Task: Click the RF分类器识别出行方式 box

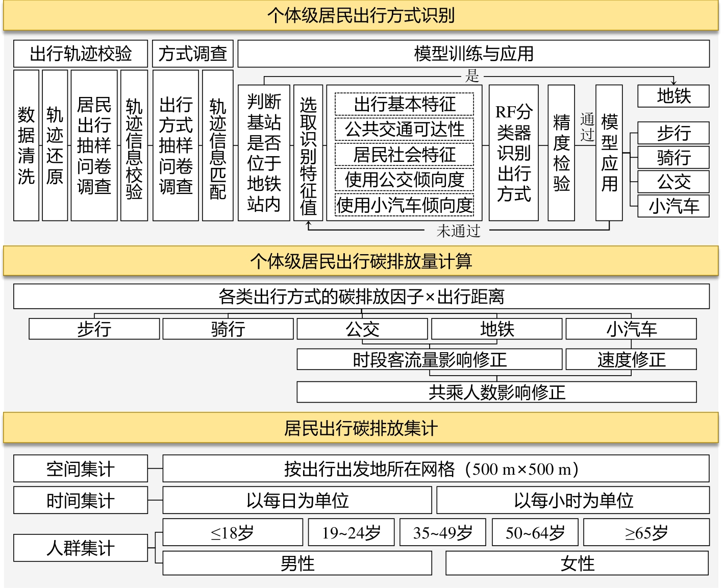Action: point(514,153)
